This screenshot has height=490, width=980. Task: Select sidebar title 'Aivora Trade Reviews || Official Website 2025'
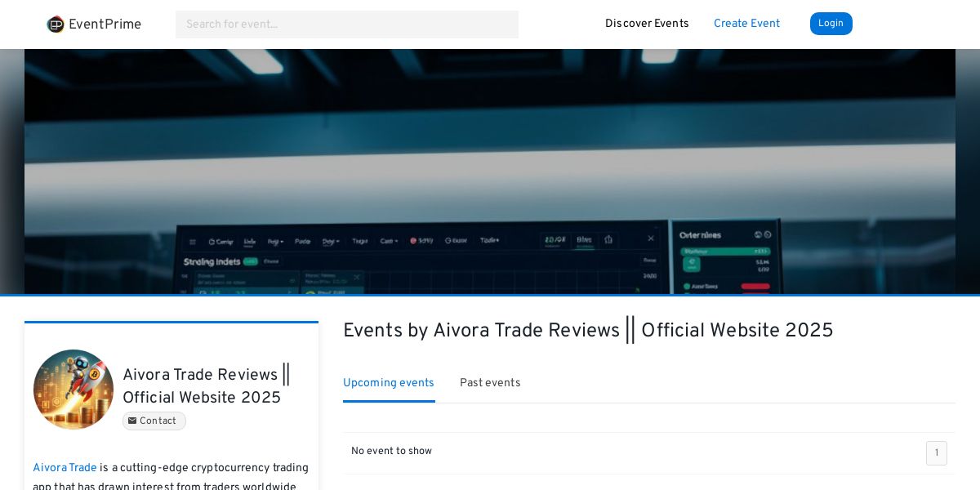(x=207, y=386)
